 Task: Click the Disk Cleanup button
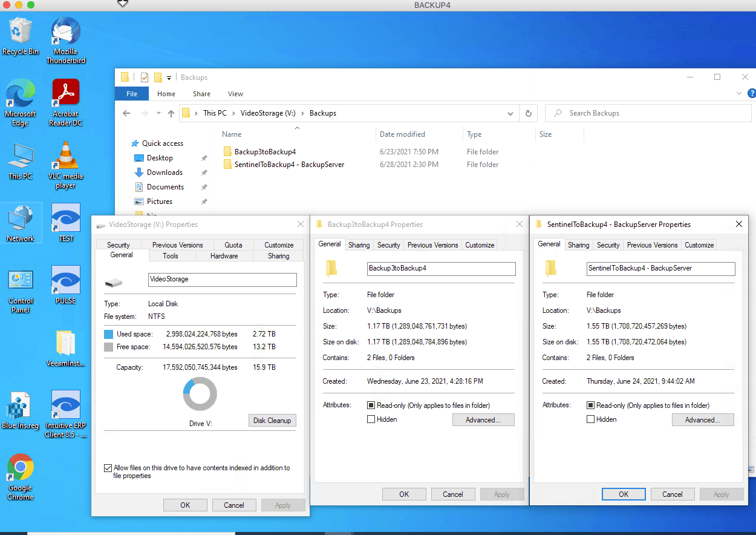point(272,420)
